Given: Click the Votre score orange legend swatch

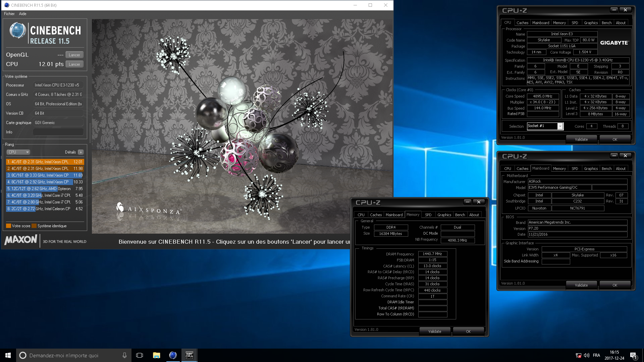Looking at the screenshot, I should tap(9, 226).
